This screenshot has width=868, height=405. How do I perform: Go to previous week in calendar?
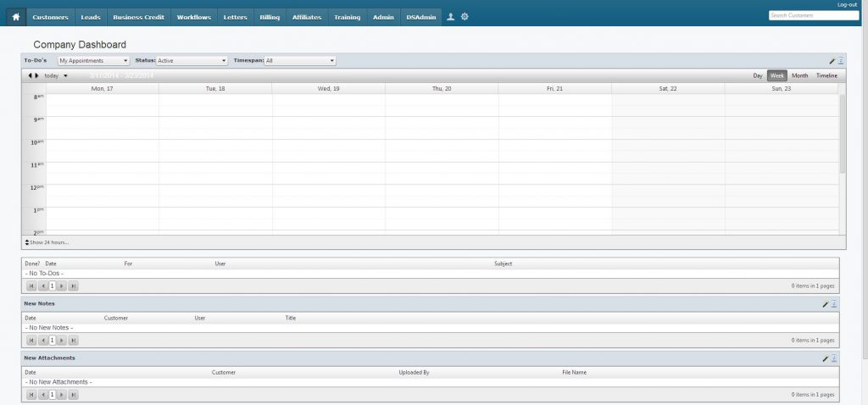pos(30,75)
